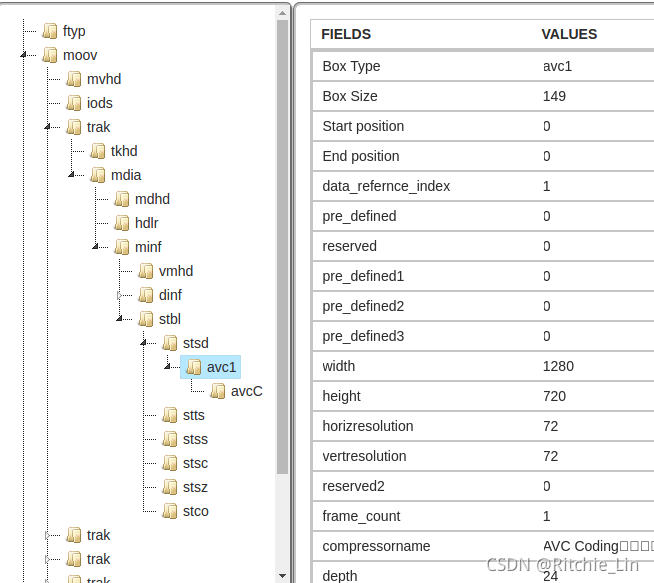Click the Box Type value avc1
The width and height of the screenshot is (654, 583).
coord(557,66)
